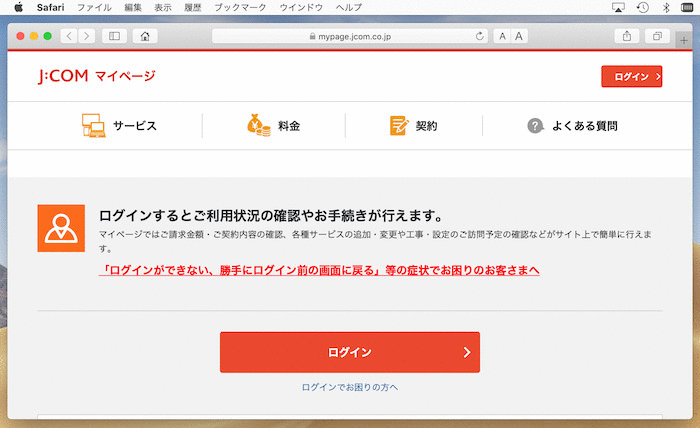Viewport: 700px width, 428px height.
Task: Click the サービス devices icon
Action: pos(93,125)
